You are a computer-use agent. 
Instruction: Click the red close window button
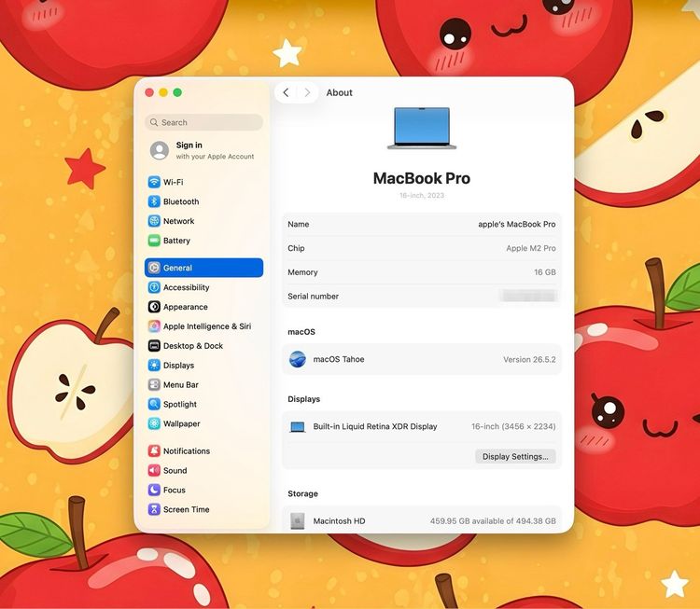coord(149,92)
